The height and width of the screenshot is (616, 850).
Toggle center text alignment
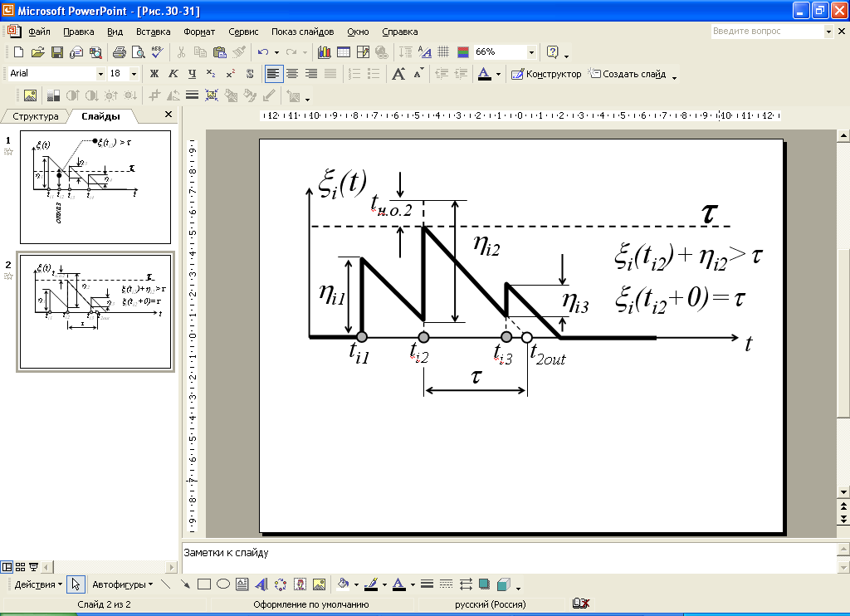click(292, 74)
